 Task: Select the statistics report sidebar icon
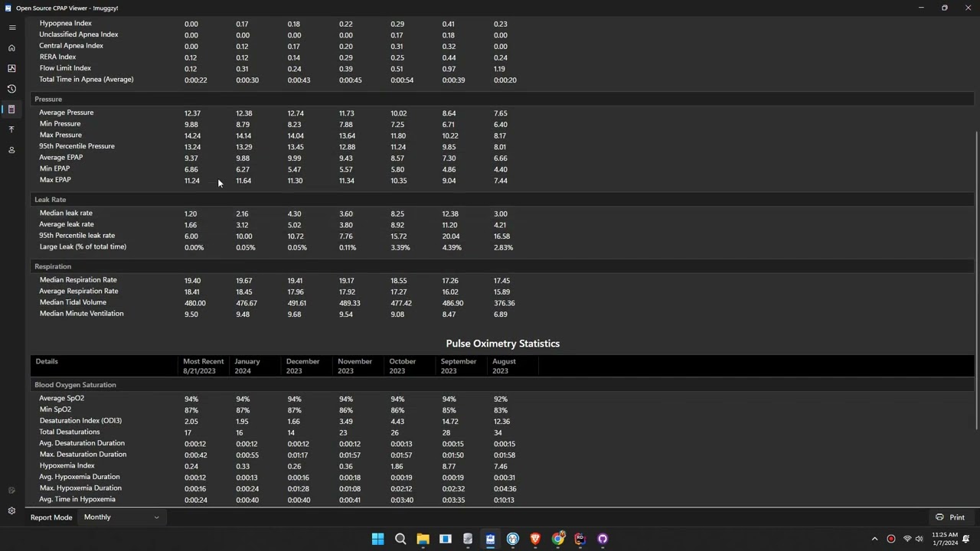coord(11,109)
